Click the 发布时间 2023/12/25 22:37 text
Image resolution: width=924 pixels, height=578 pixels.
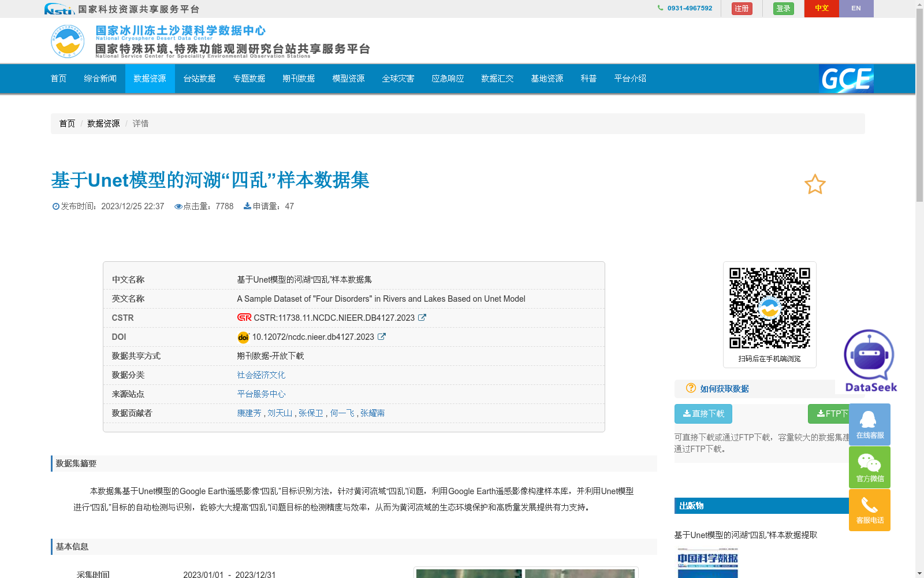[108, 206]
